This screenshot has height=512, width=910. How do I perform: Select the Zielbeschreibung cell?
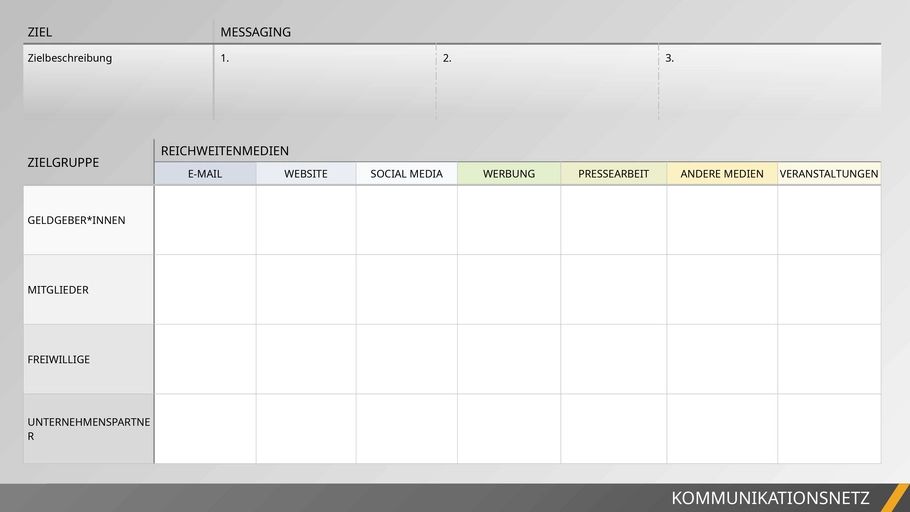coord(118,82)
